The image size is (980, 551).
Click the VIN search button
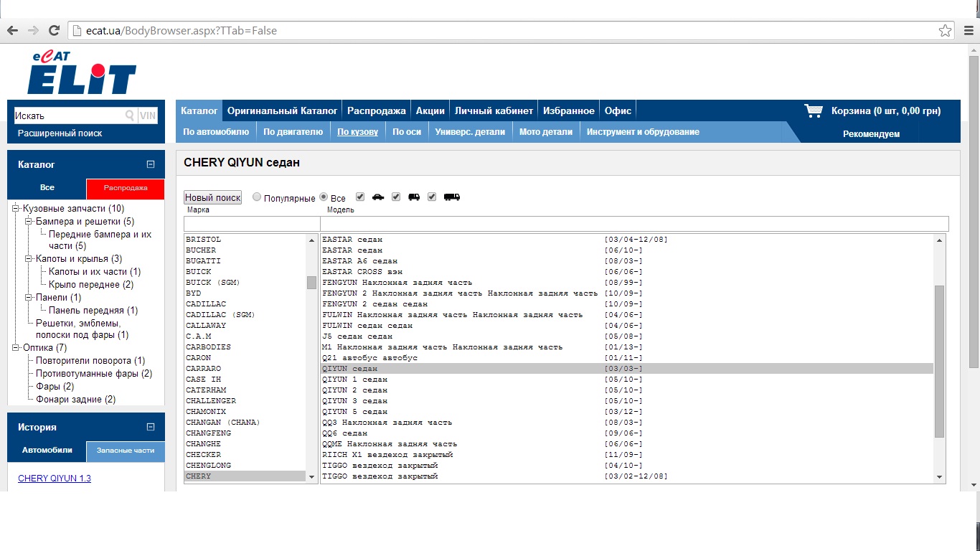(148, 116)
